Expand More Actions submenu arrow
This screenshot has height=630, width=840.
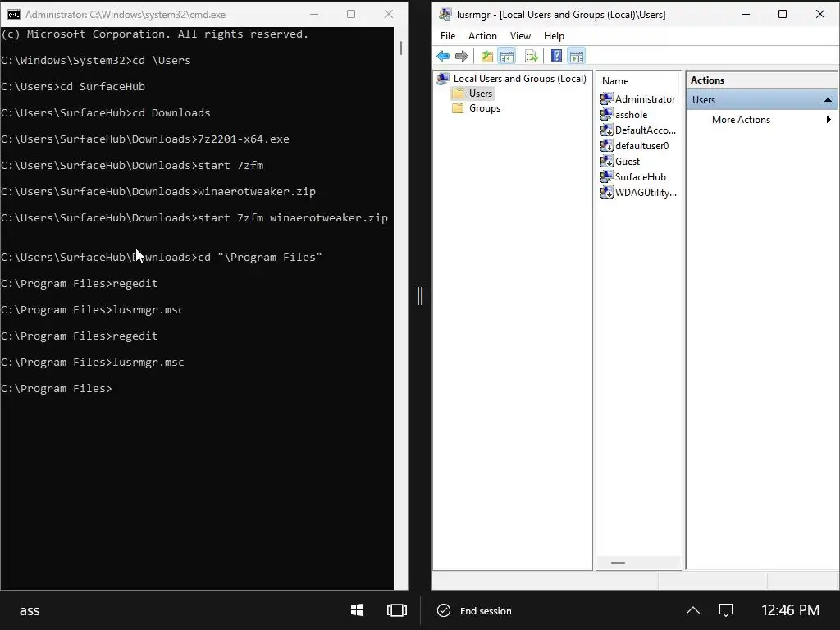(x=829, y=120)
